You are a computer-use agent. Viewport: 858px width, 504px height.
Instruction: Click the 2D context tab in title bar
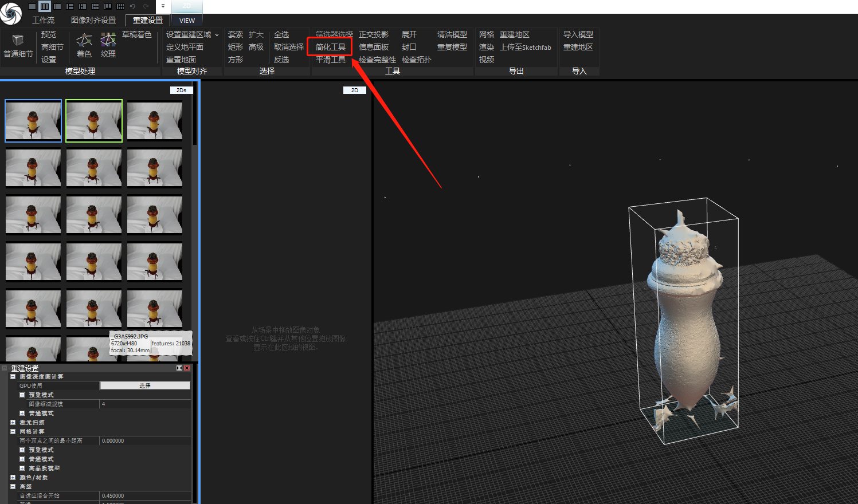[187, 6]
